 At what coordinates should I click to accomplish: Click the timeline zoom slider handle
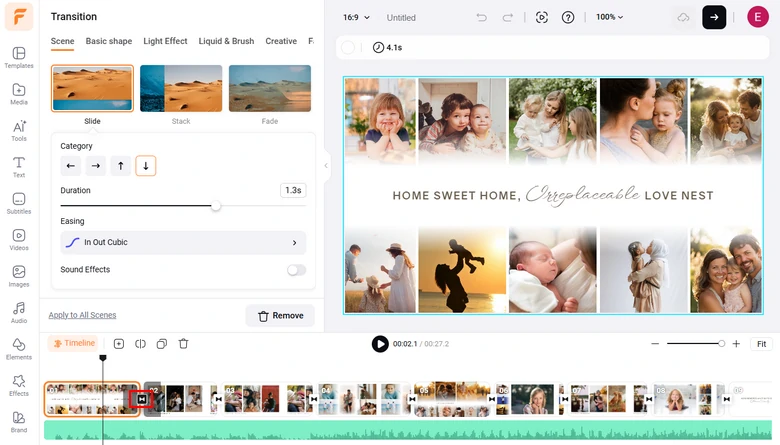721,344
